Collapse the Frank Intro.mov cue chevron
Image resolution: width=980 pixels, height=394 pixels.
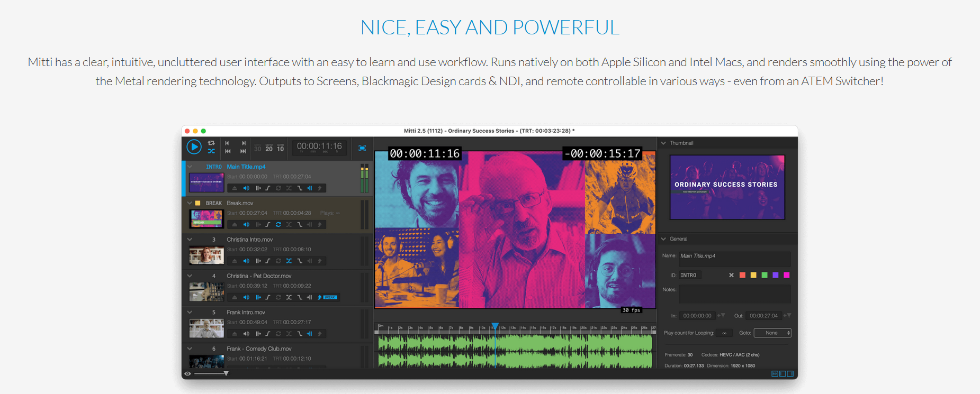pyautogui.click(x=190, y=313)
